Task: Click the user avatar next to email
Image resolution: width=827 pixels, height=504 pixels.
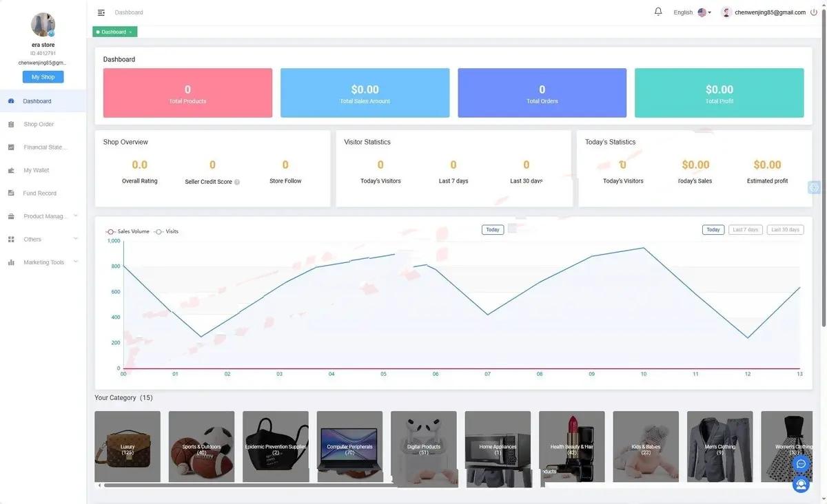Action: coord(726,12)
